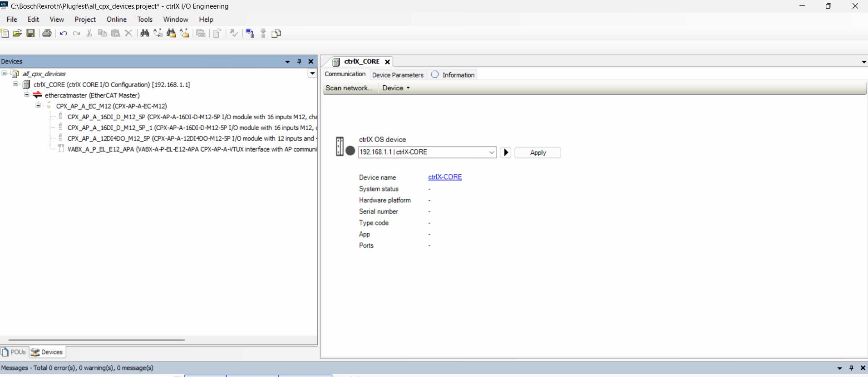Open the Online menu
868x377 pixels.
116,20
